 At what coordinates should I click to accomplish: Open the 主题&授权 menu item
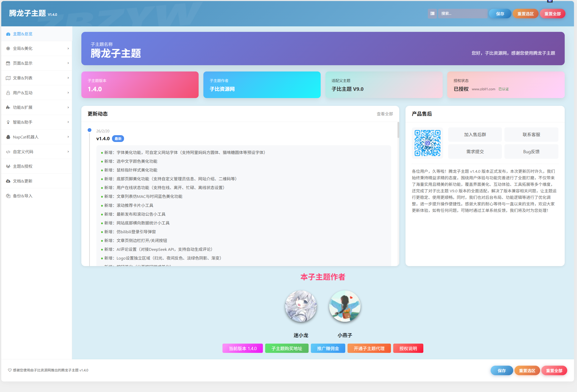click(x=37, y=166)
